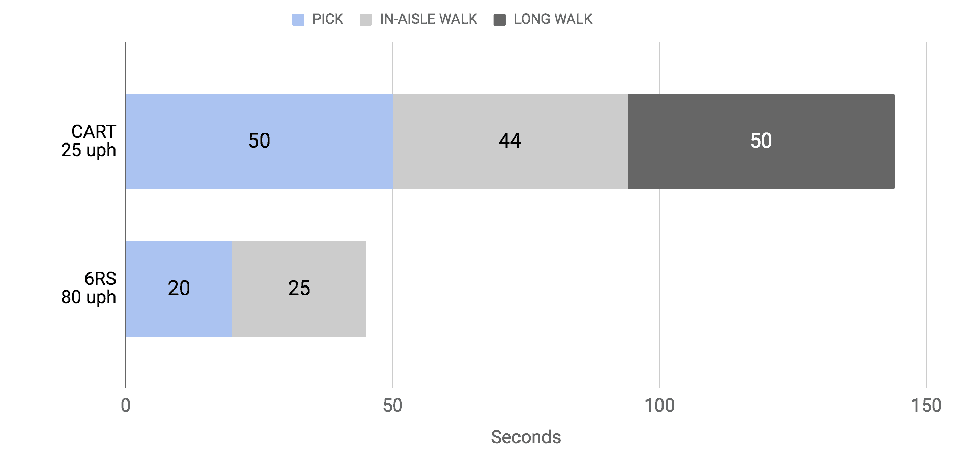The height and width of the screenshot is (458, 980).
Task: Click the LONG WALK legend swatch
Action: [500, 20]
